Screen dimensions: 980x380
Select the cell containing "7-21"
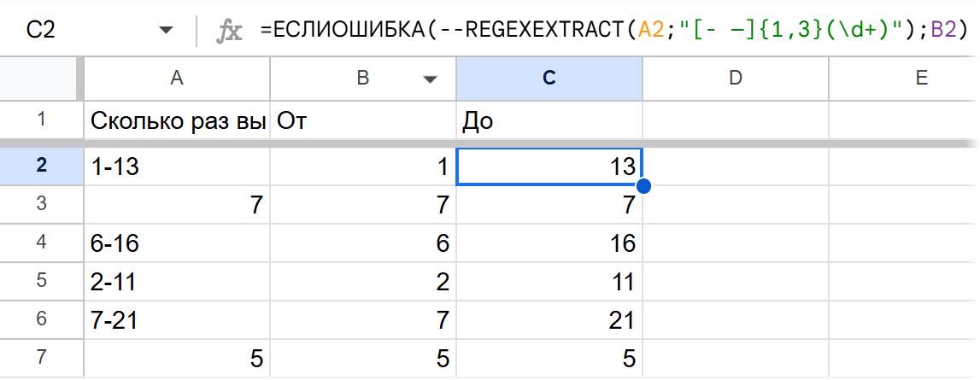click(x=177, y=320)
